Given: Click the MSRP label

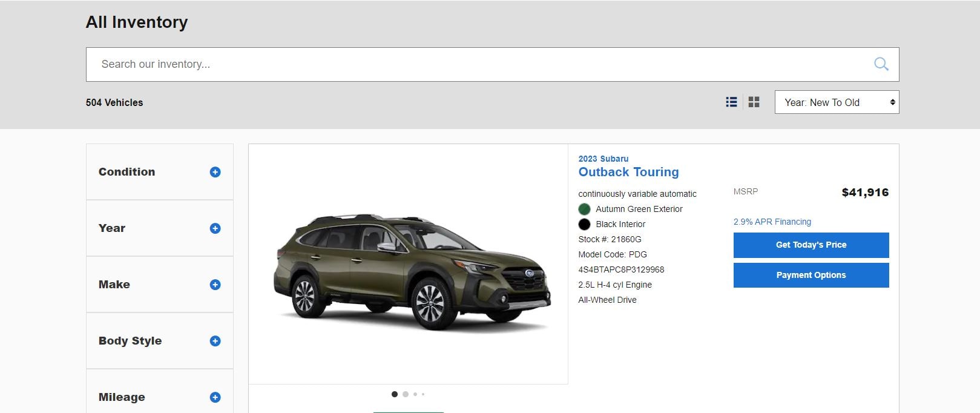Looking at the screenshot, I should tap(746, 191).
